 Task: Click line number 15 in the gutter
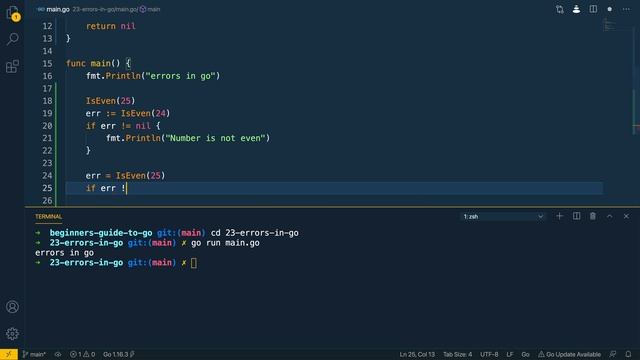coord(47,64)
